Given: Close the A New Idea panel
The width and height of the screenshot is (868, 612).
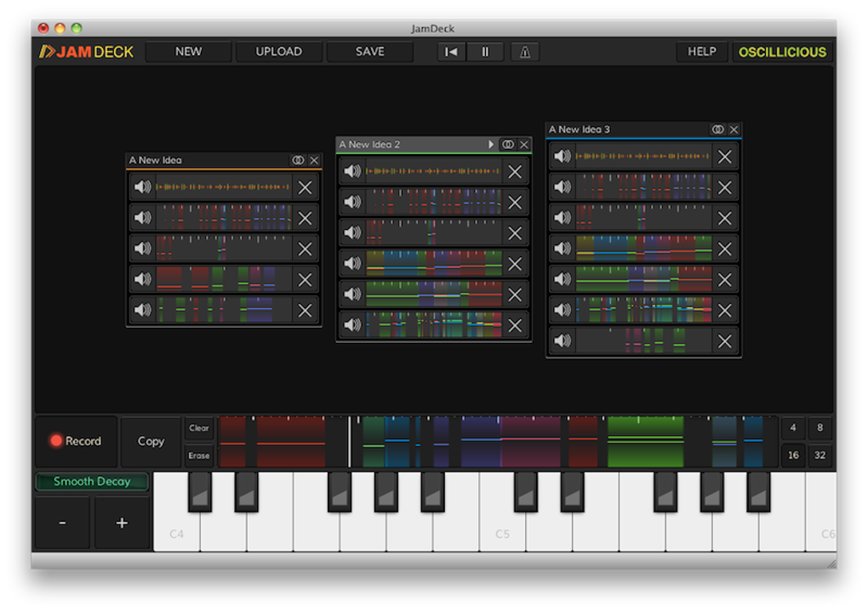Looking at the screenshot, I should click(314, 160).
